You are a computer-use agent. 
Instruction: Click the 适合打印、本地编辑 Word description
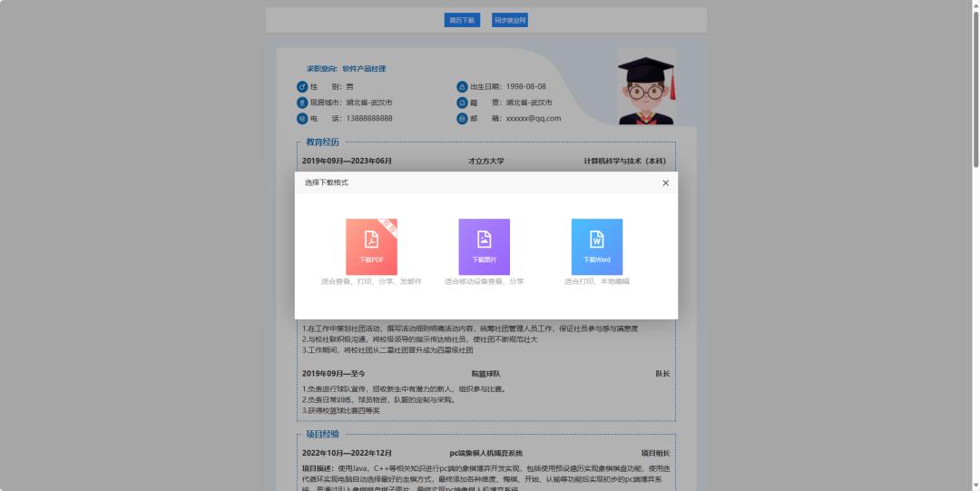coord(596,282)
